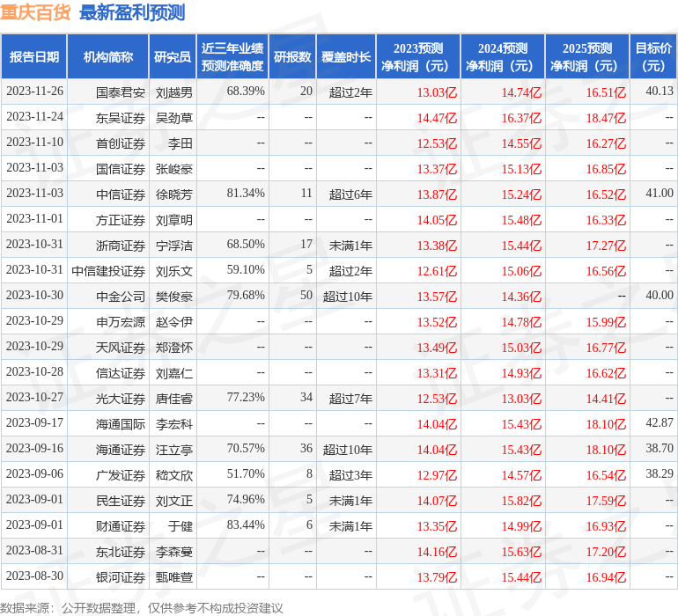Click the target price 40.13

point(660,91)
